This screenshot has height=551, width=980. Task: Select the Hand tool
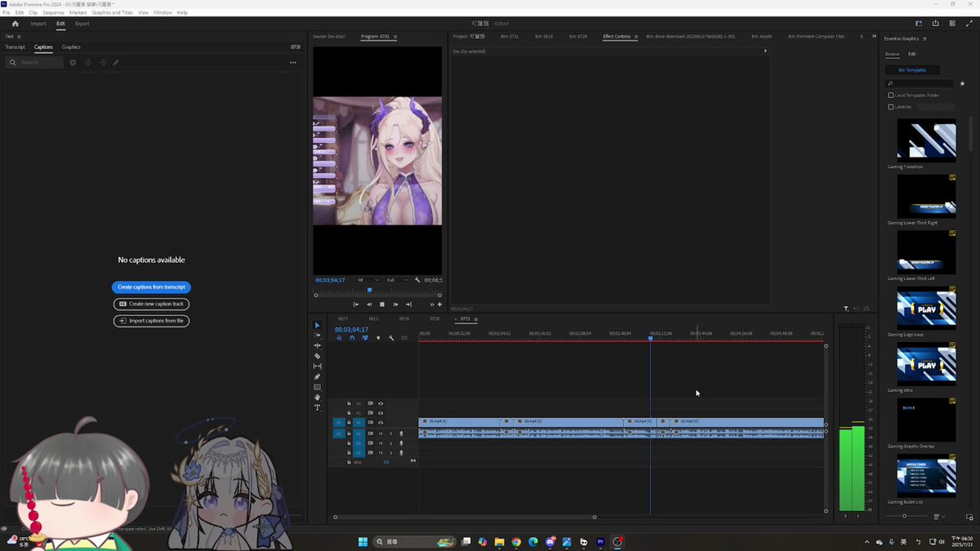coord(318,397)
